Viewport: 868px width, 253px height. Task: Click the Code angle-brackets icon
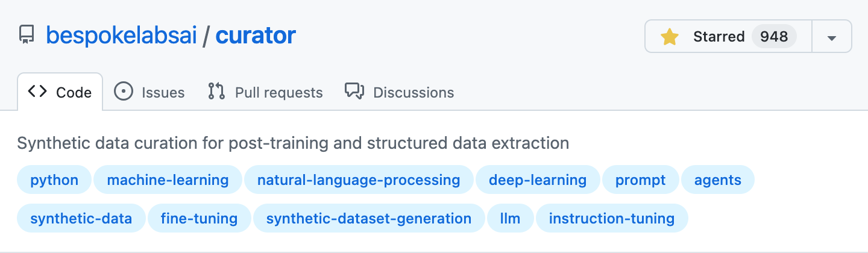37,92
